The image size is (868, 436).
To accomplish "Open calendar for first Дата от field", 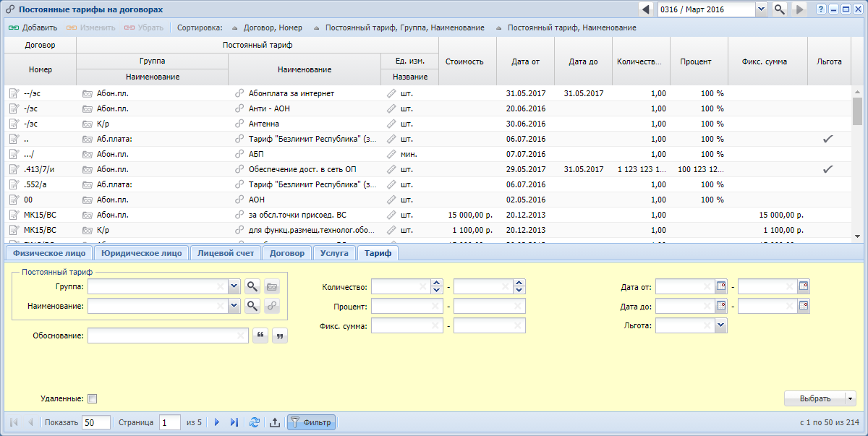I will click(720, 287).
